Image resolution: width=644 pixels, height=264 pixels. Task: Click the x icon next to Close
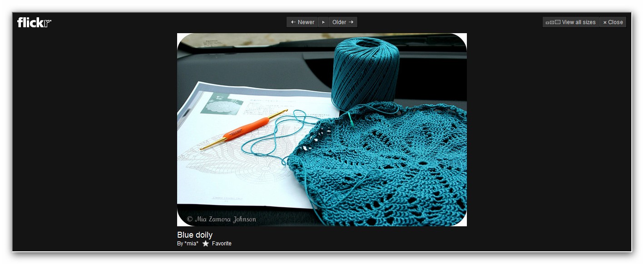click(x=605, y=22)
